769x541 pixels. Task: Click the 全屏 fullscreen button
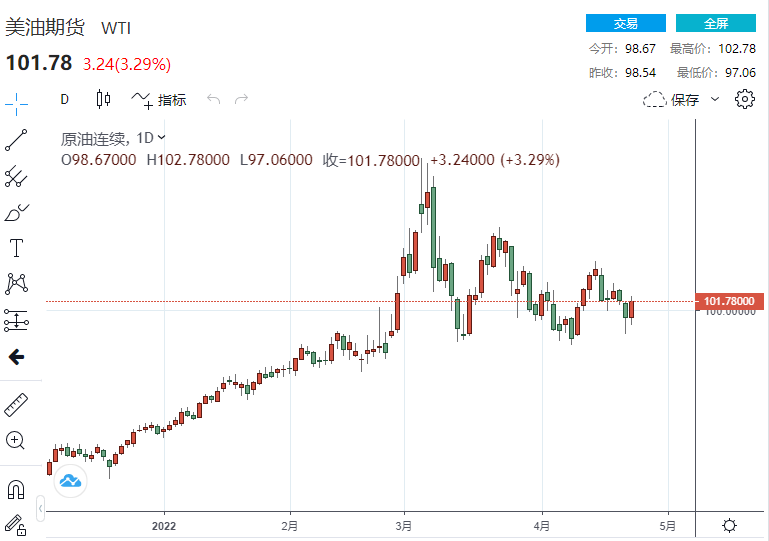point(716,23)
